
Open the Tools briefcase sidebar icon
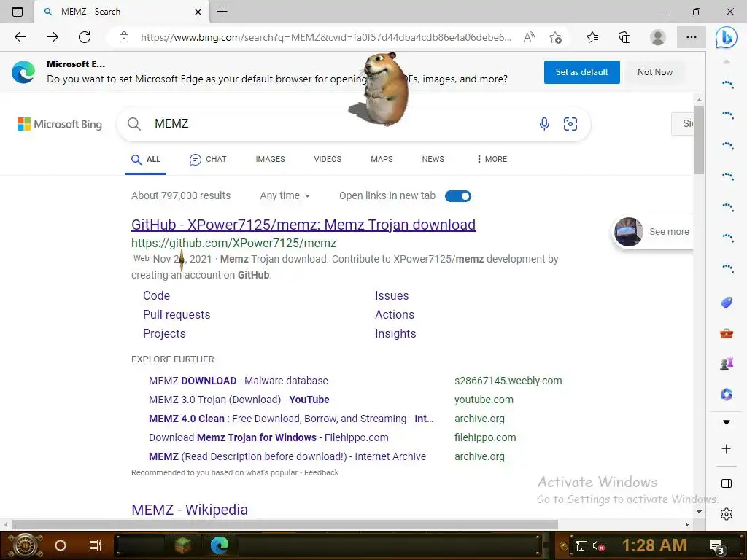tap(727, 333)
